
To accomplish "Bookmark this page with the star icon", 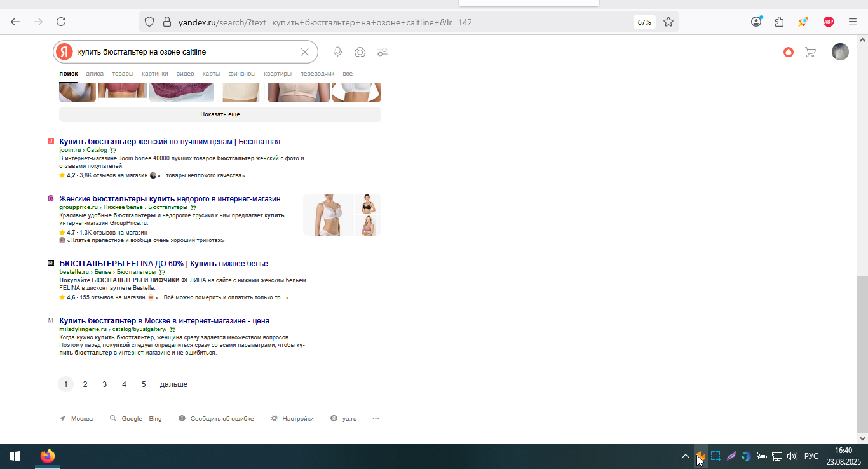I will (668, 22).
